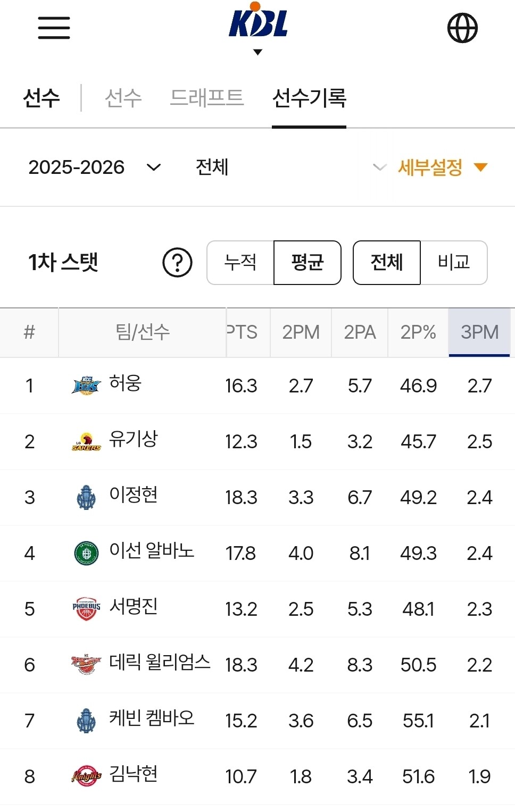
Task: Sort by the 3PM column header
Action: (479, 332)
